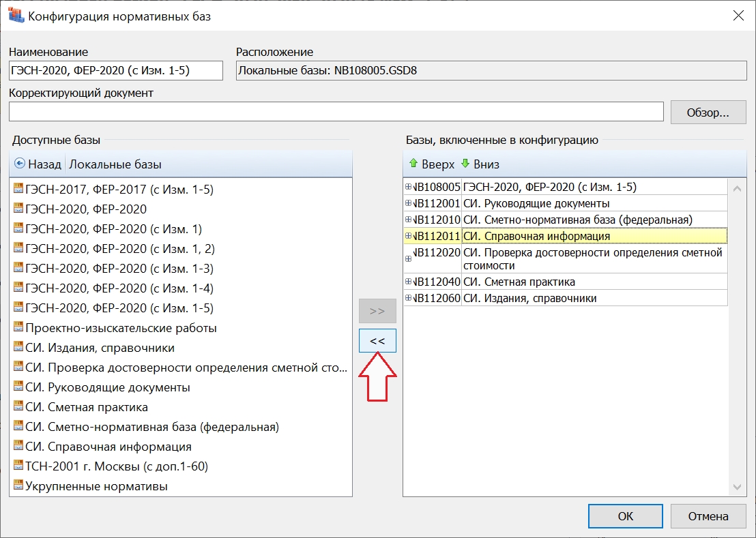Screen dimensions: 756x538
Task: Expand the NB112001 Руководящие документы row
Action: (409, 203)
